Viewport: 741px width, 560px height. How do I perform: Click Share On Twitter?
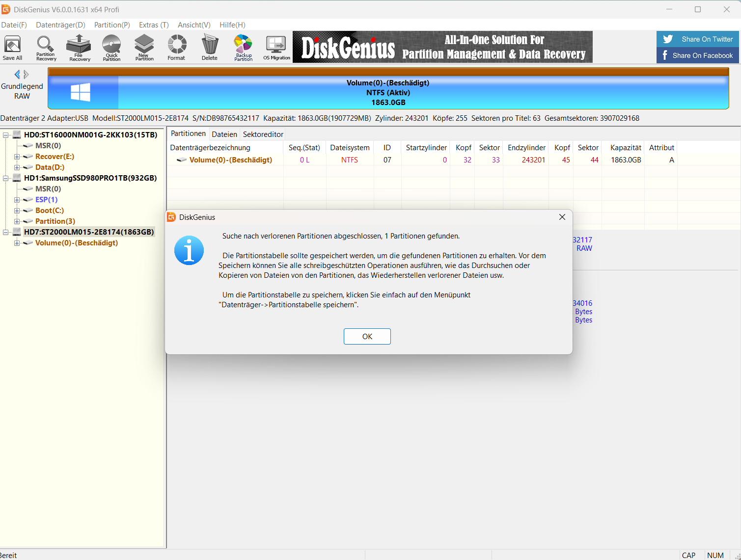(697, 39)
